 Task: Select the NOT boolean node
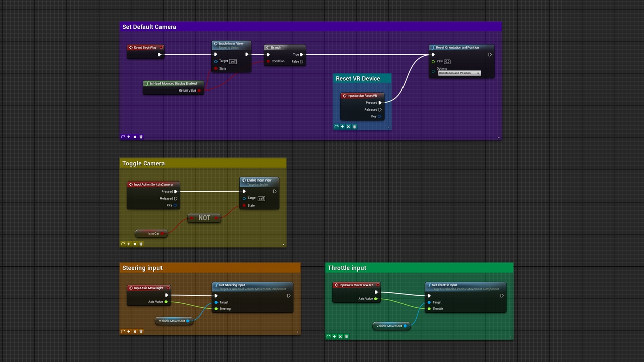tap(204, 218)
